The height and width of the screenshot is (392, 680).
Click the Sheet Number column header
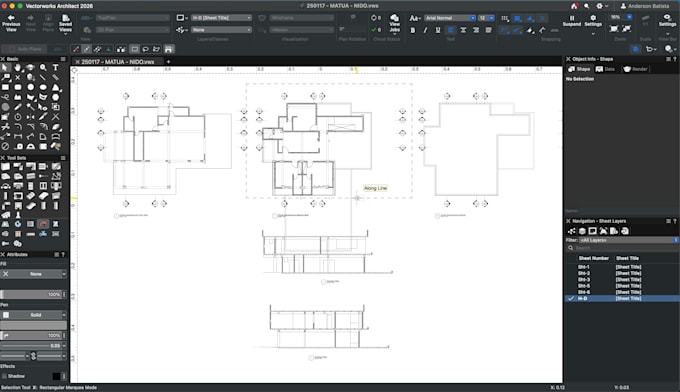593,258
